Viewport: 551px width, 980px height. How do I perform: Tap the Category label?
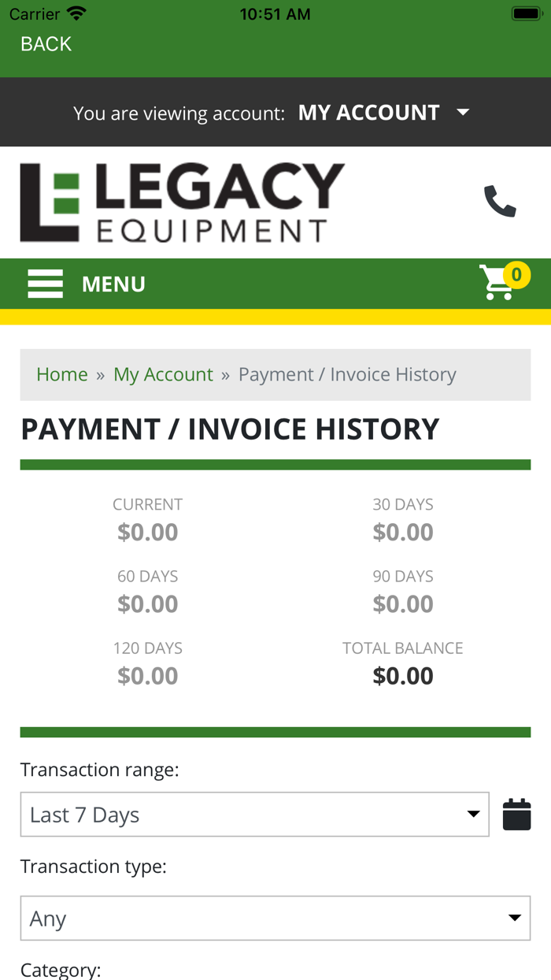point(61,970)
